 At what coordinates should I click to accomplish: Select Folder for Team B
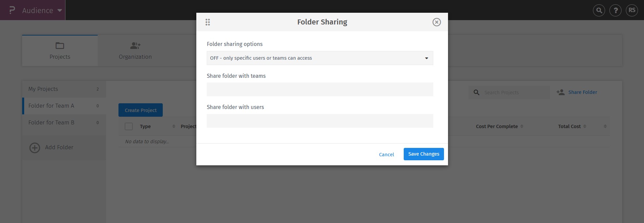click(x=64, y=122)
